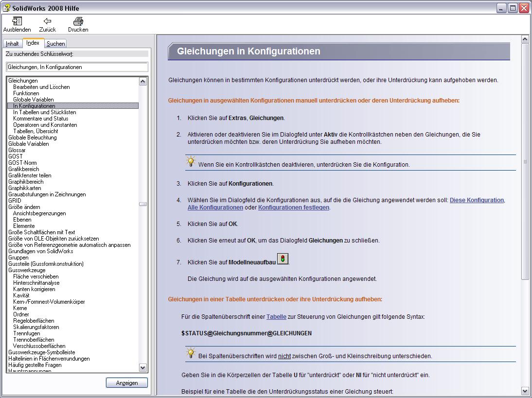Print the topic with Drucken
Image resolution: width=532 pixels, height=398 pixels.
pos(78,21)
